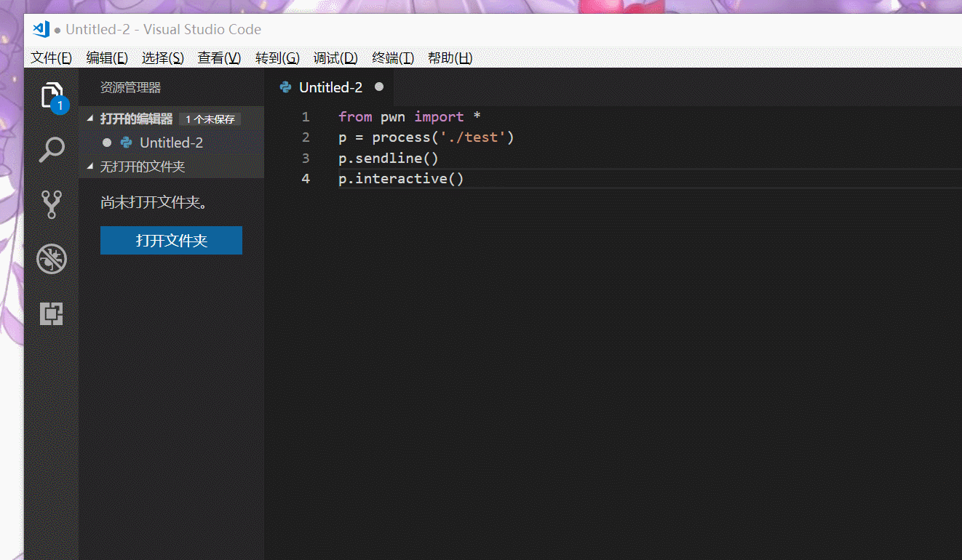Open the 文件(F) menu
The width and height of the screenshot is (962, 560).
pos(51,58)
